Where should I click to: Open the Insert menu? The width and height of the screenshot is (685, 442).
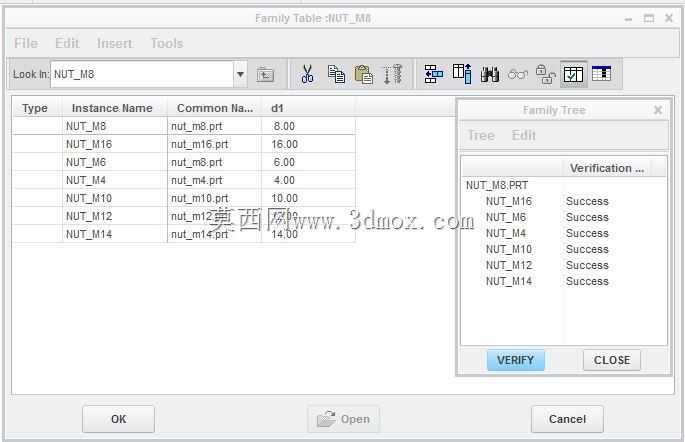pos(115,43)
